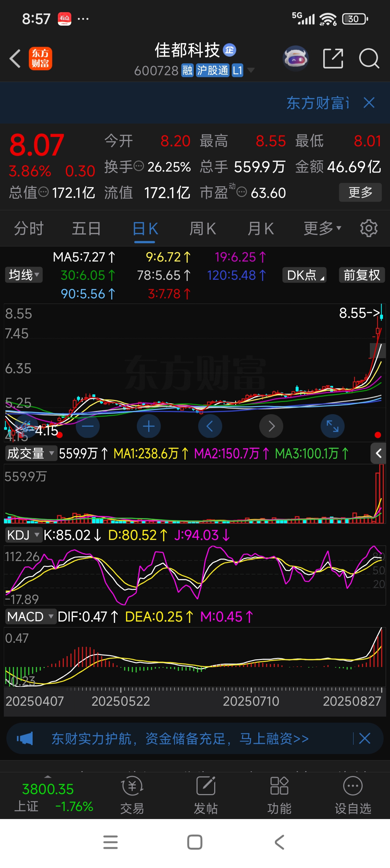Open 发帖 post in the bottom bar
Screen dimensions: 390x868
[x=206, y=795]
